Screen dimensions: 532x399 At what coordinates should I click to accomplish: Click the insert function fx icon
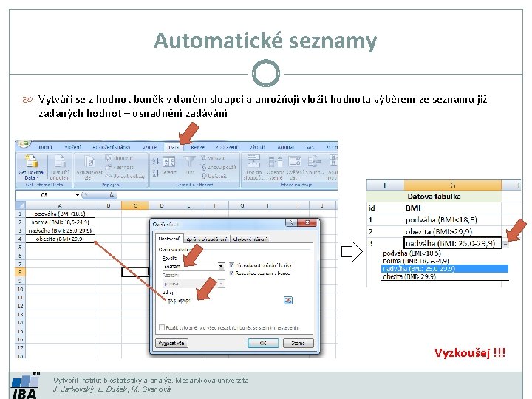pyautogui.click(x=111, y=195)
